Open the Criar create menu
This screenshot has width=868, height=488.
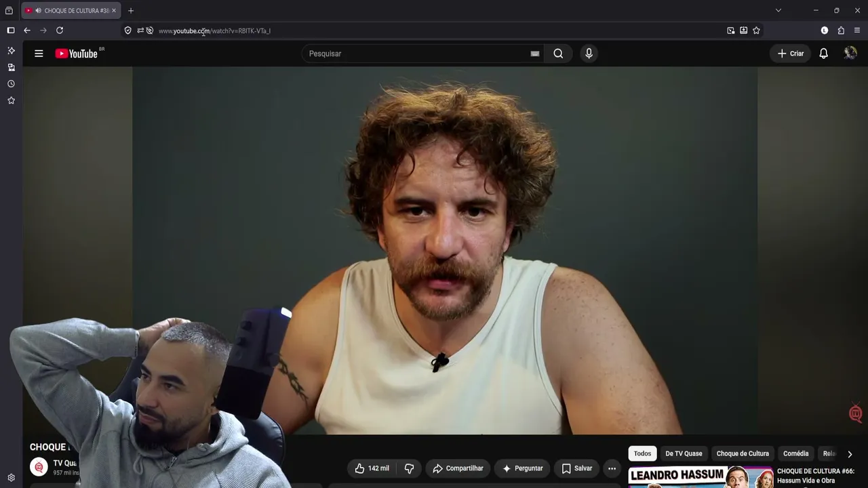[790, 54]
